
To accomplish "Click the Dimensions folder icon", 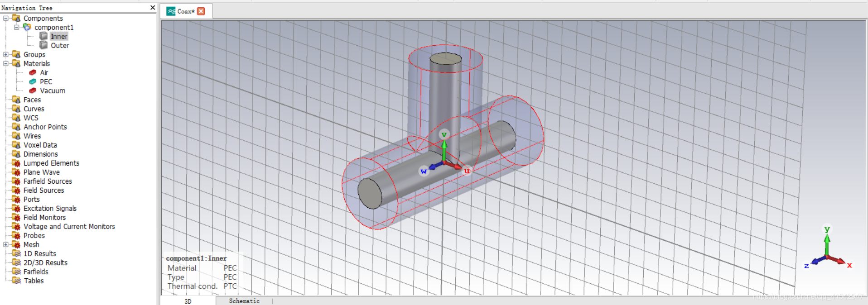I will (16, 154).
